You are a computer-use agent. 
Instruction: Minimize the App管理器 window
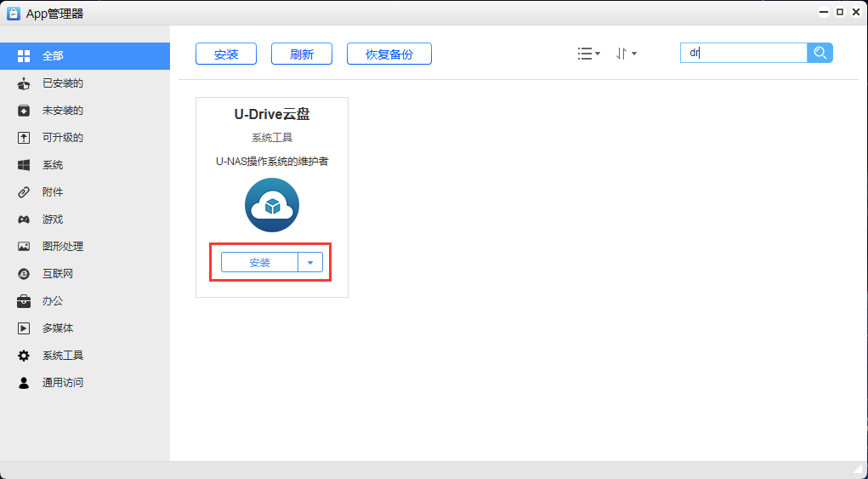click(824, 12)
